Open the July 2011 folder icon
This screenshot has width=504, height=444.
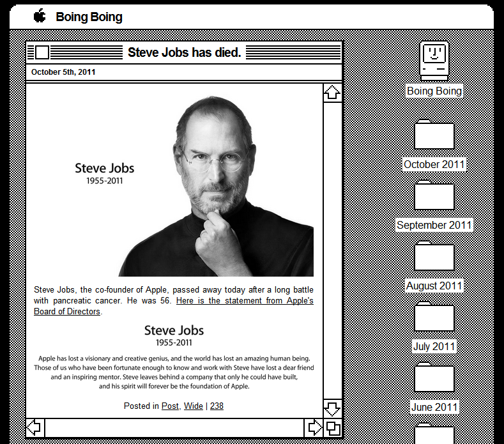click(x=434, y=316)
